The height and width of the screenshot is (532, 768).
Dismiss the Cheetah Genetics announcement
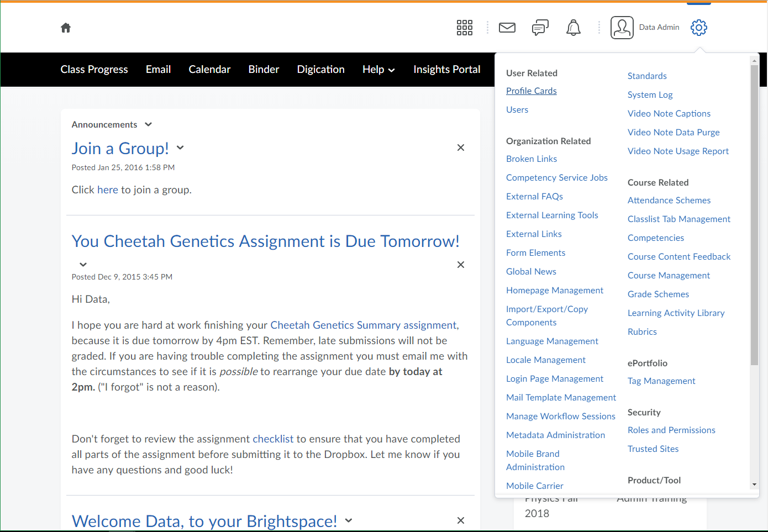pos(460,265)
